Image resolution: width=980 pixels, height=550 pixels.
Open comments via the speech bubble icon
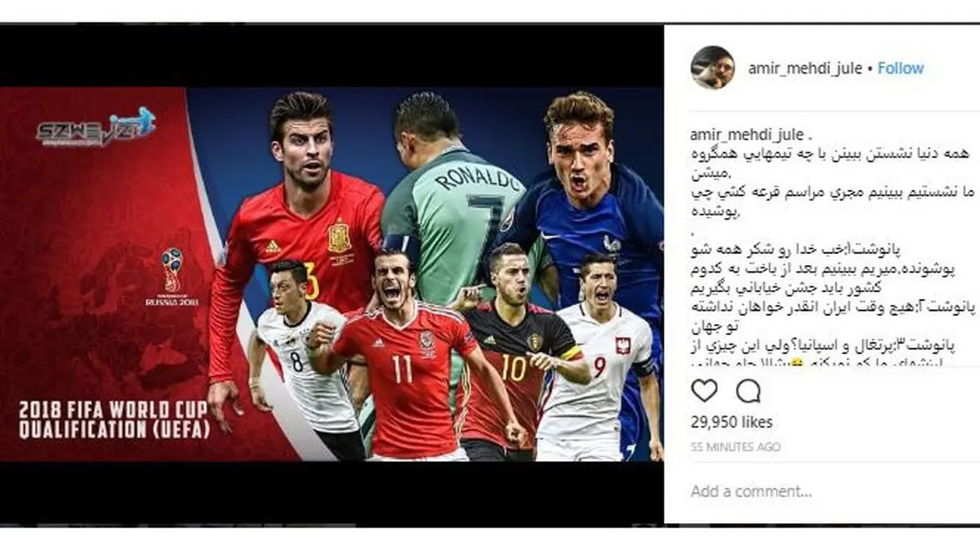(748, 391)
